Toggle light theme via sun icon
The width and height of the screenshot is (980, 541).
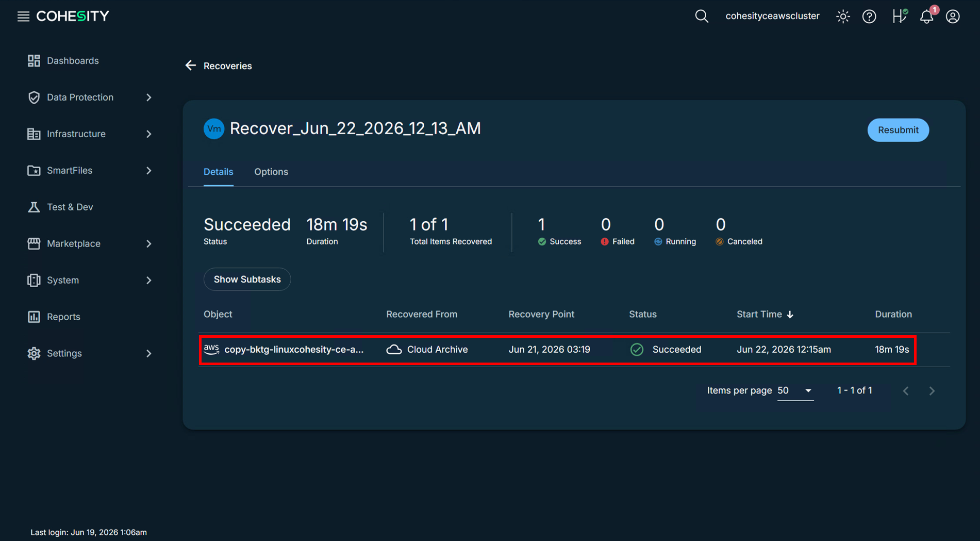point(843,17)
